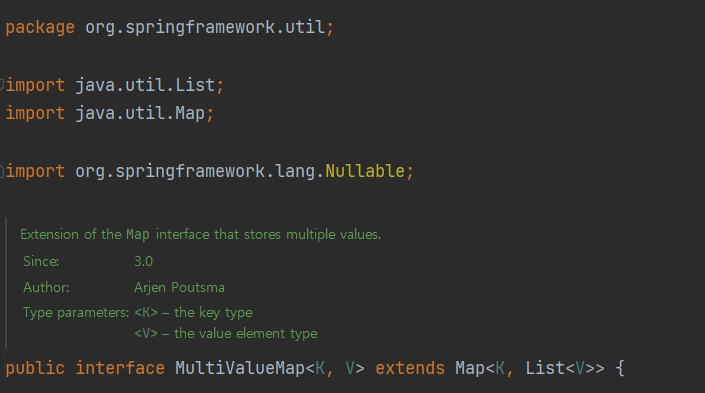The width and height of the screenshot is (705, 393).
Task: Click the author name 'Arjen Poutsma'
Action: (x=179, y=287)
